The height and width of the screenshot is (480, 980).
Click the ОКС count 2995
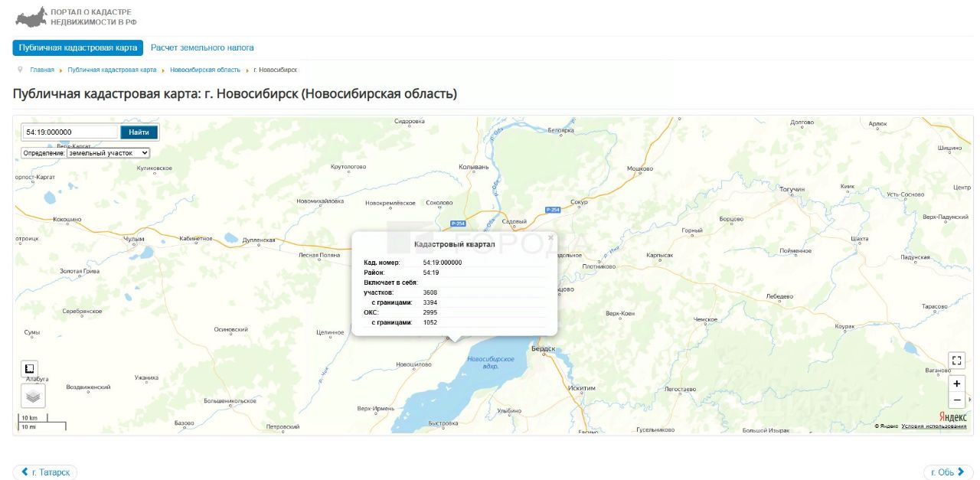(x=430, y=312)
